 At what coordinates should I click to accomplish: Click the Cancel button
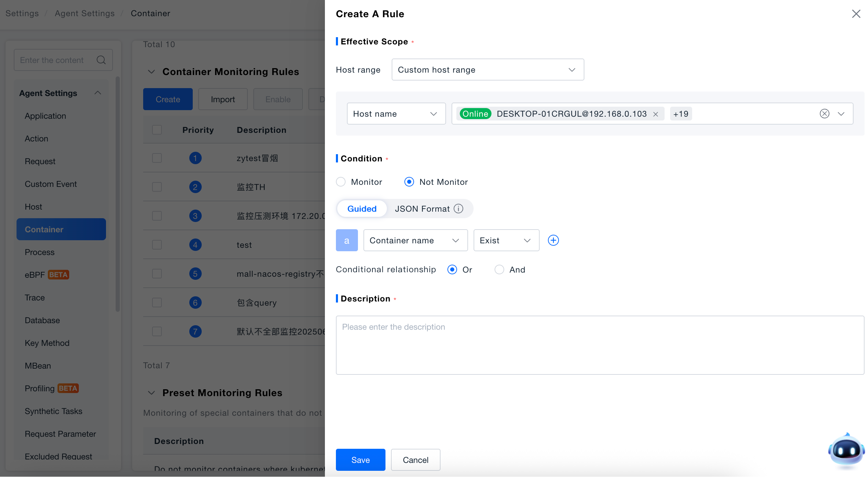(x=415, y=460)
